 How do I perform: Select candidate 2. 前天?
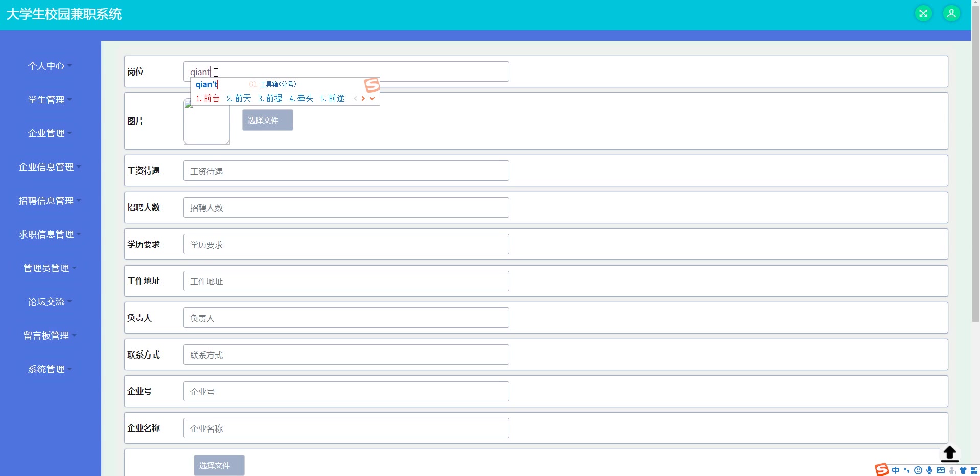239,99
